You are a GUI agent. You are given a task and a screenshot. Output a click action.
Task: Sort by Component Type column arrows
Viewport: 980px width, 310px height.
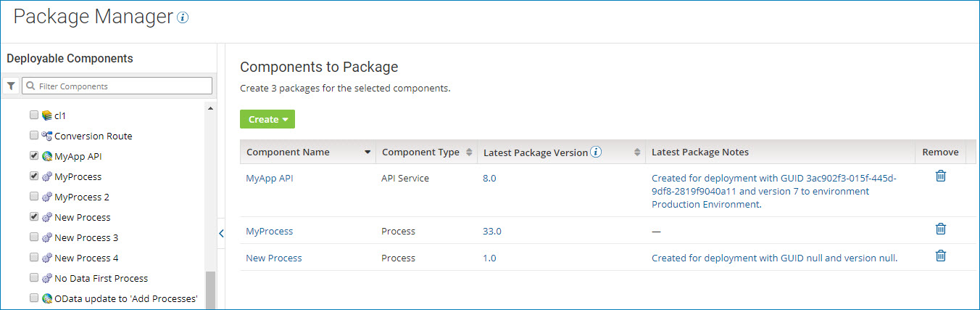(x=469, y=152)
